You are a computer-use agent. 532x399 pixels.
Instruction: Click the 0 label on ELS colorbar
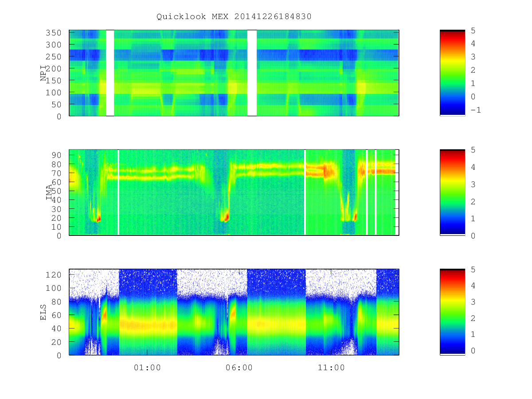[473, 350]
